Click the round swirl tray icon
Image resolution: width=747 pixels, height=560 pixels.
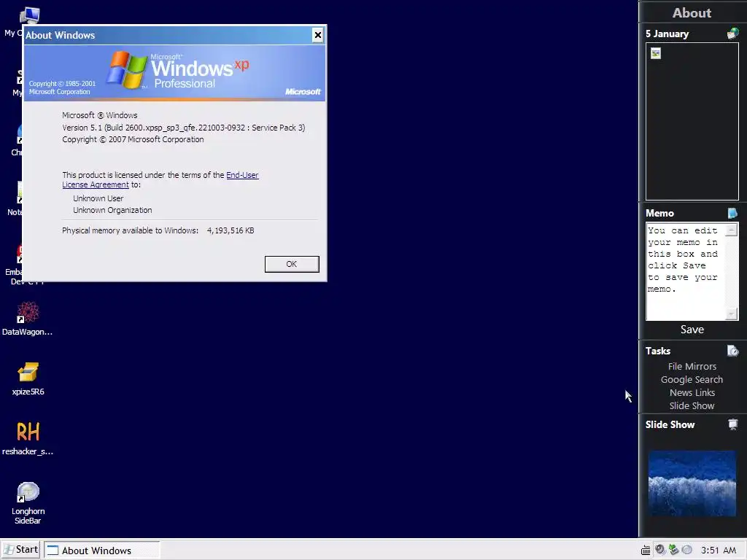tap(686, 550)
